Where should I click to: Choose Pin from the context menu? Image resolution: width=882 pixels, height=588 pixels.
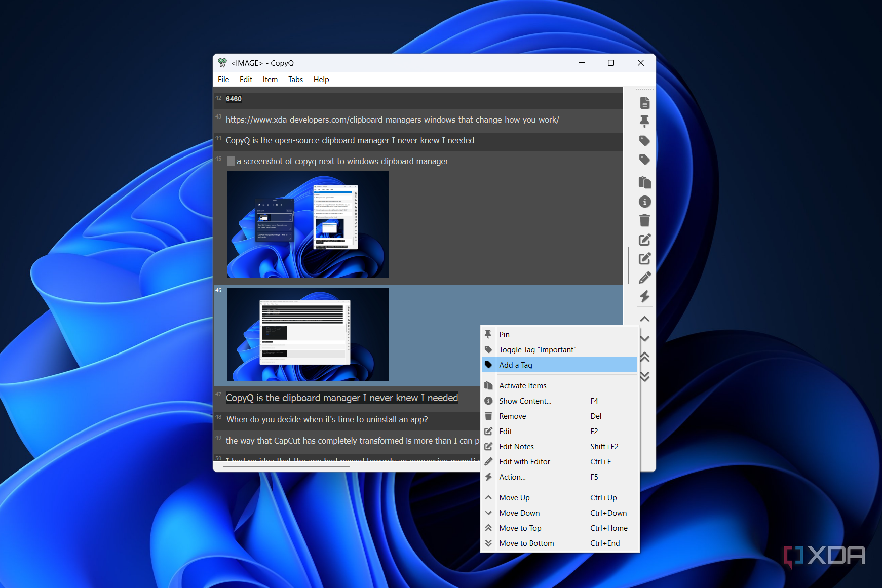click(560, 335)
